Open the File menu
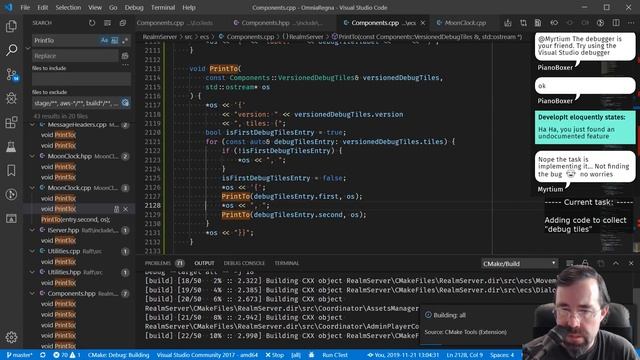 pyautogui.click(x=25, y=7)
